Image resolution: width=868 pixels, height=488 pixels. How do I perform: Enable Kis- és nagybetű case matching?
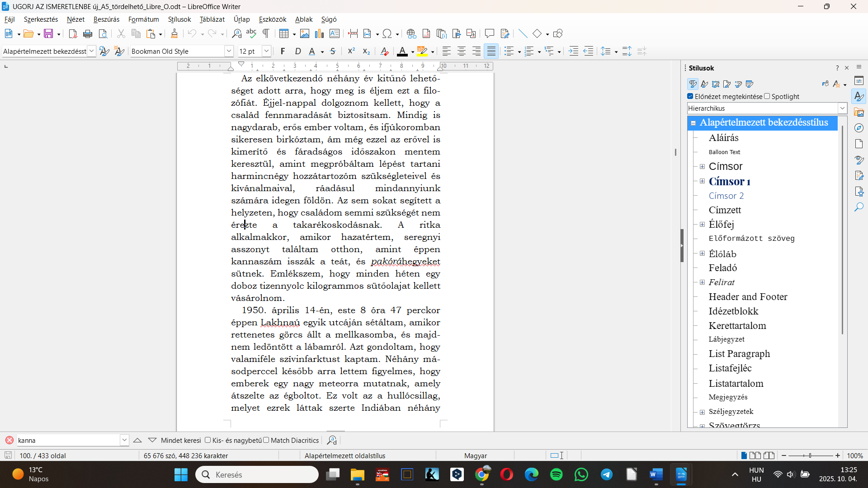208,440
